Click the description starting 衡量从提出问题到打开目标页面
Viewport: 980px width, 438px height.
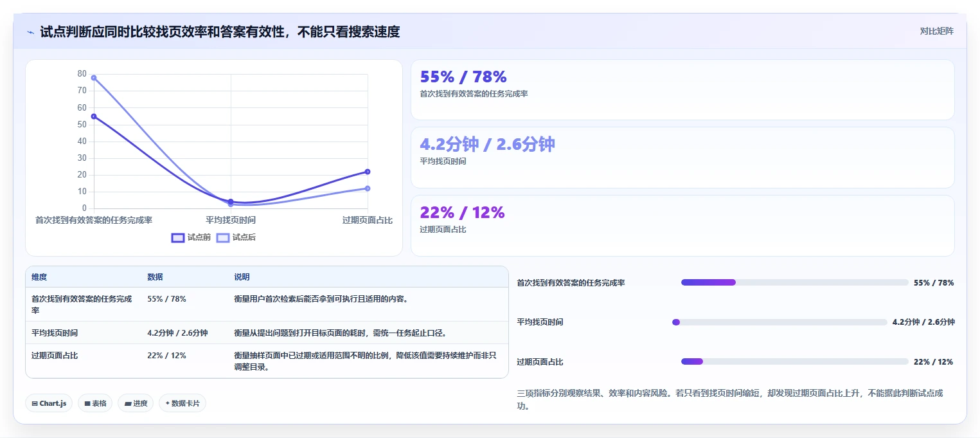point(340,333)
